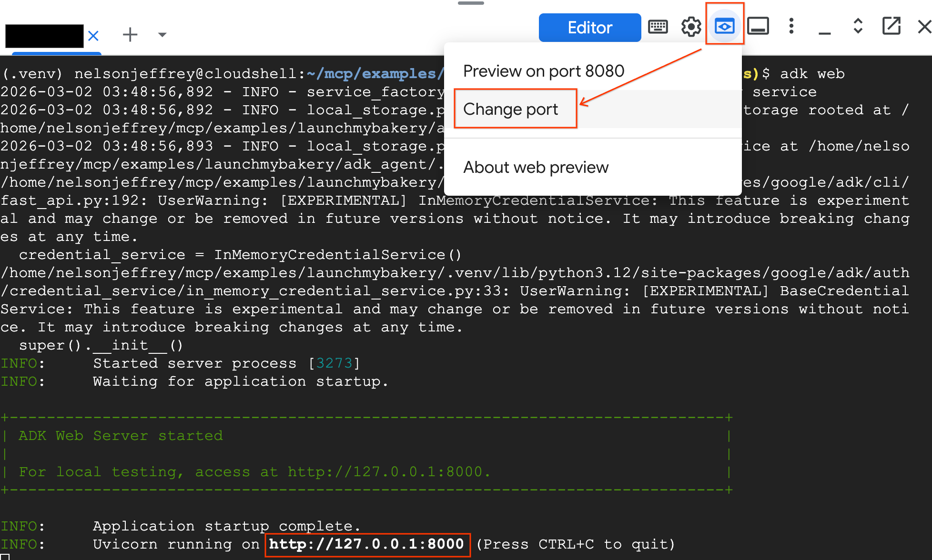
Task: Select the server process ID 3273 text
Action: click(x=335, y=363)
